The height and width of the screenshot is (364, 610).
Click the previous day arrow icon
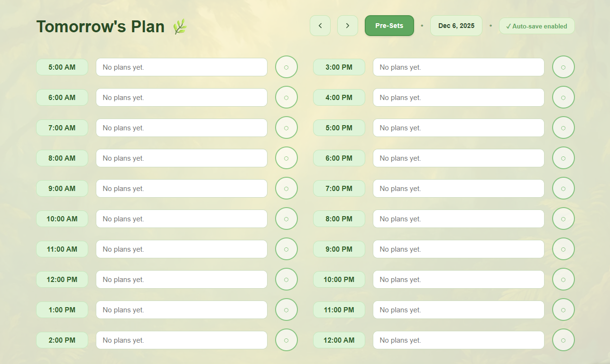320,26
